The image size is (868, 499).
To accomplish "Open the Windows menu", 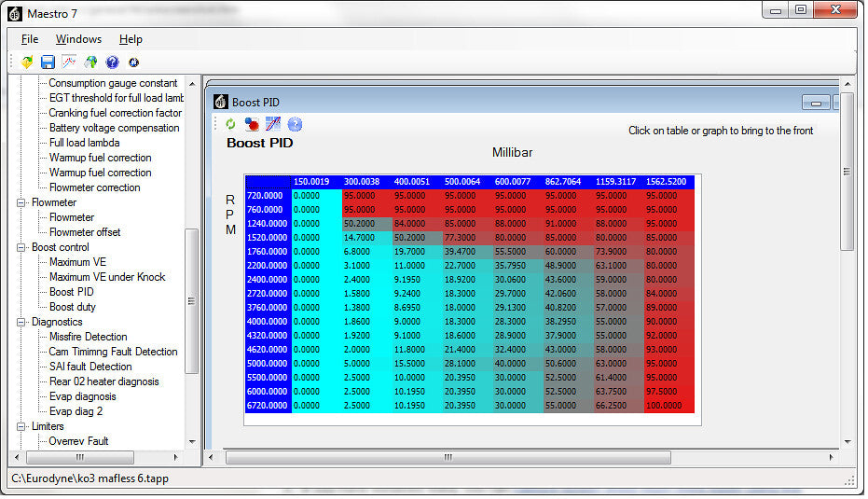I will pyautogui.click(x=78, y=39).
